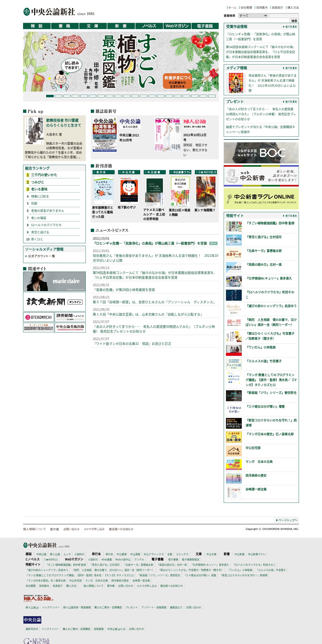The height and width of the screenshot is (644, 322).
Task: Click 会社概要 in top utility menu
Action: pos(246,8)
